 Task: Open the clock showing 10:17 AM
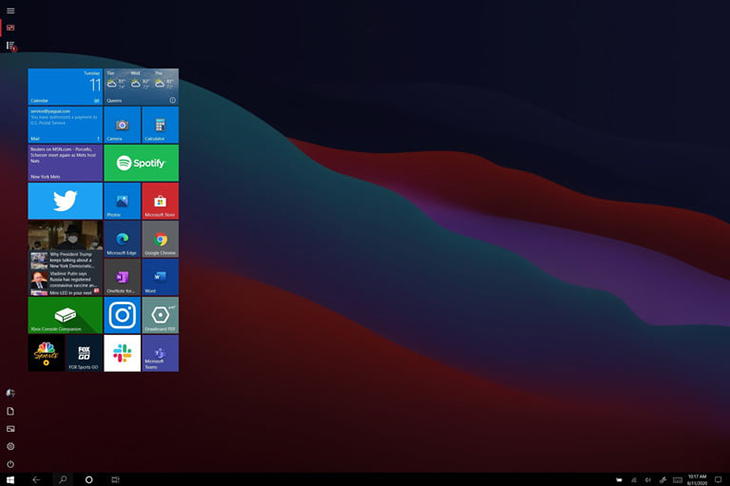click(x=697, y=480)
